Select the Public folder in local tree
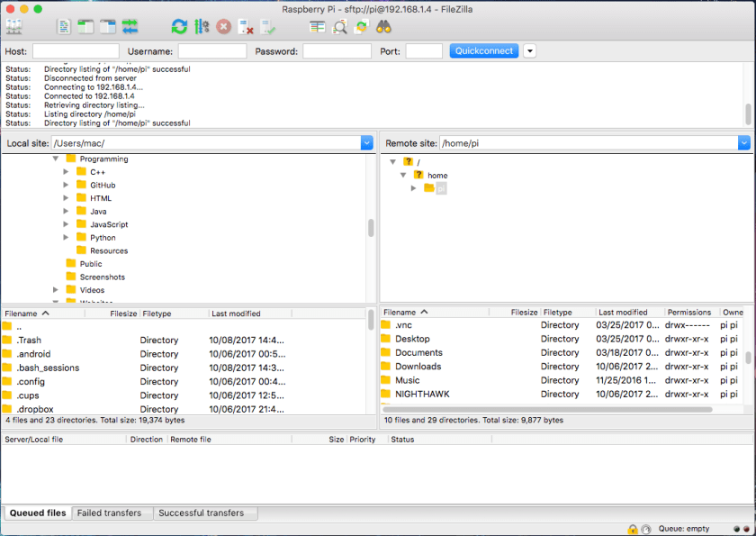The width and height of the screenshot is (756, 536). [91, 263]
